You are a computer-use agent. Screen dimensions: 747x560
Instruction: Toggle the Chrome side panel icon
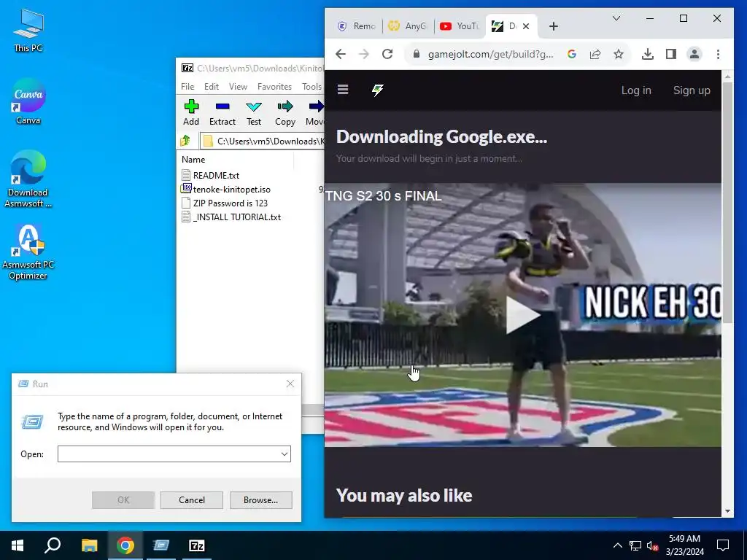click(671, 54)
